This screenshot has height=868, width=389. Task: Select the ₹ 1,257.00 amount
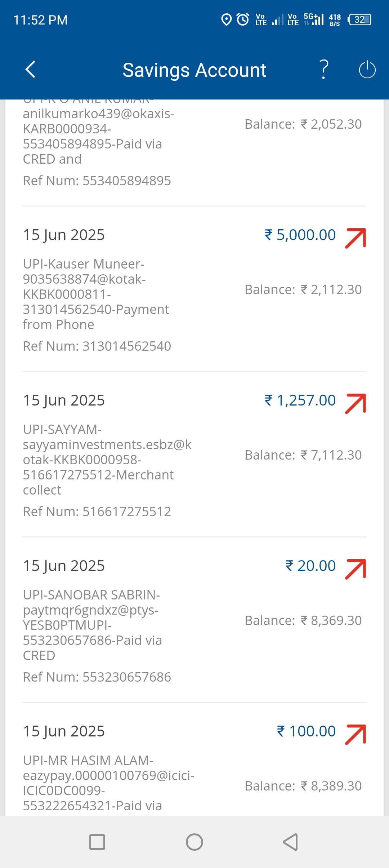click(x=300, y=400)
